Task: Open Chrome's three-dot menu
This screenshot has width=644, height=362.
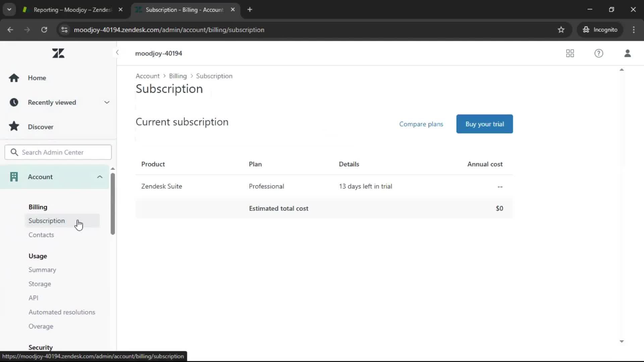Action: (x=634, y=30)
